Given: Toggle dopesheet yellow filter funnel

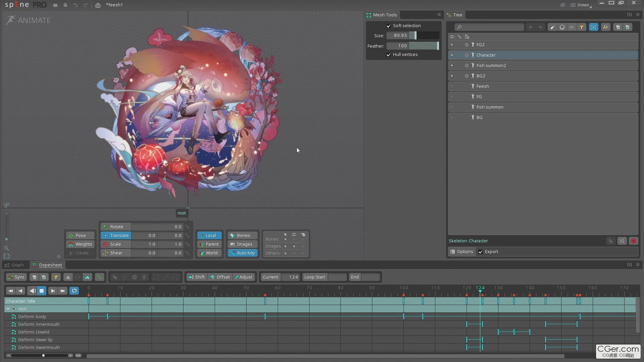Looking at the screenshot, I should click(x=56, y=277).
